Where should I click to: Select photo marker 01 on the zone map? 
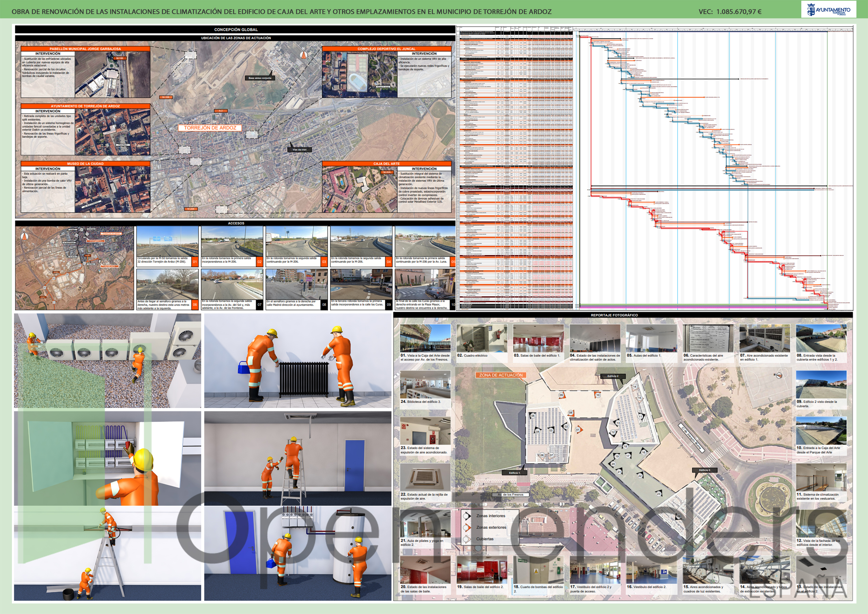point(579,430)
